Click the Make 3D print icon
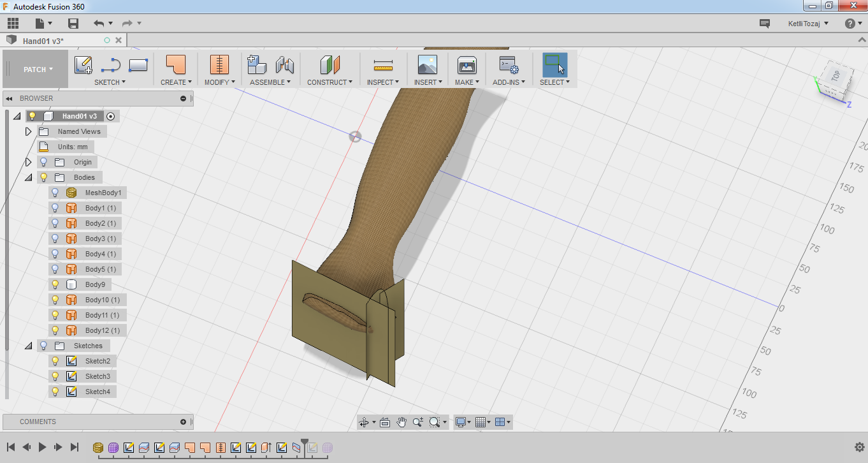868x463 pixels. click(467, 65)
